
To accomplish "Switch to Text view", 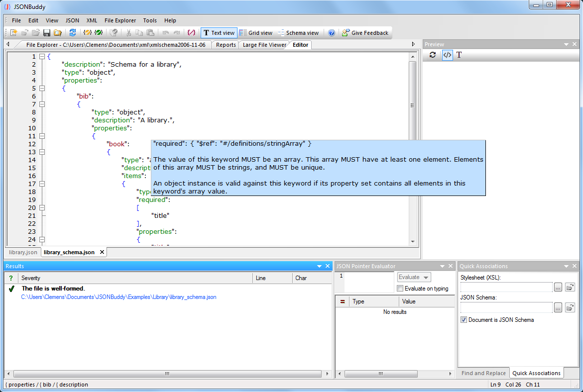I will [219, 33].
